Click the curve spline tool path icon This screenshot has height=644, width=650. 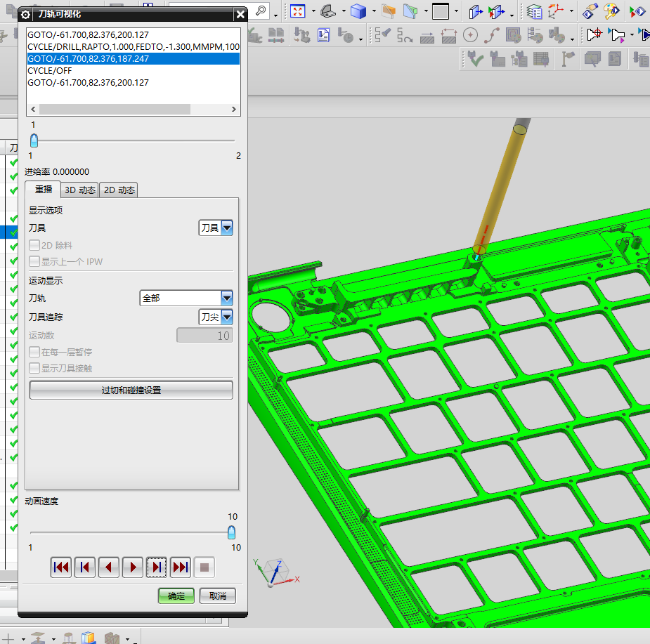point(491,35)
